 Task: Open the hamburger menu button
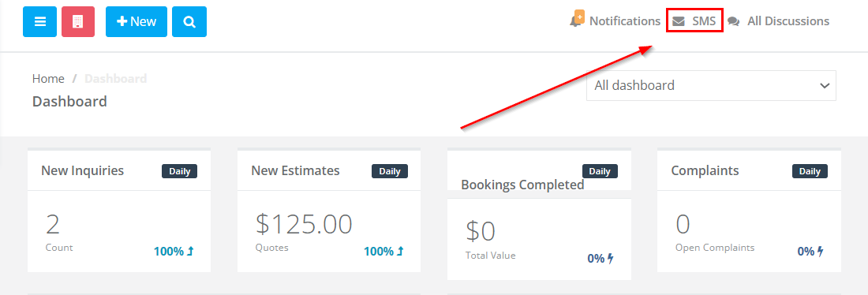pyautogui.click(x=40, y=21)
